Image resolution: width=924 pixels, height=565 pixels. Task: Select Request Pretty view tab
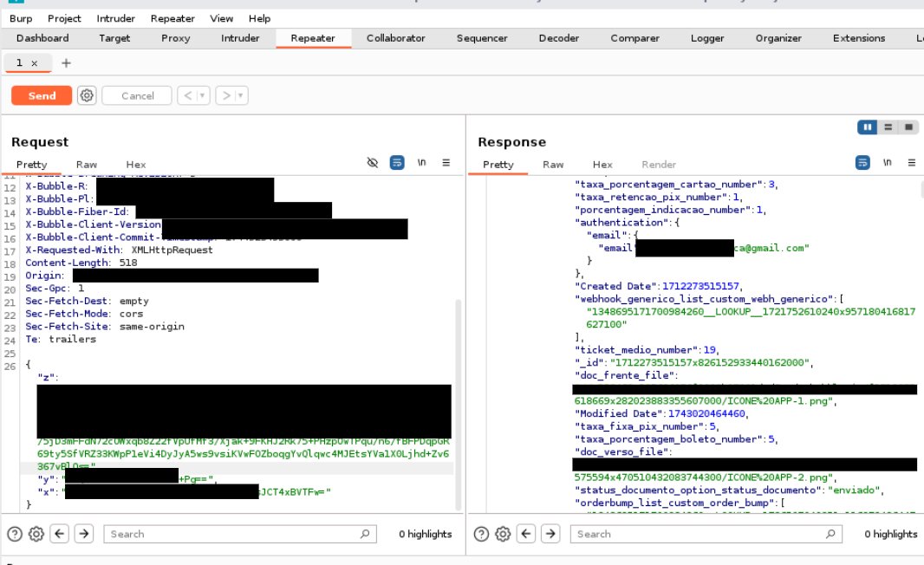(x=31, y=165)
